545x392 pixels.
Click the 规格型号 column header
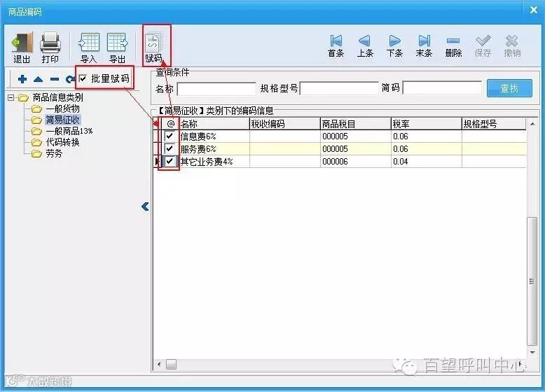click(494, 124)
